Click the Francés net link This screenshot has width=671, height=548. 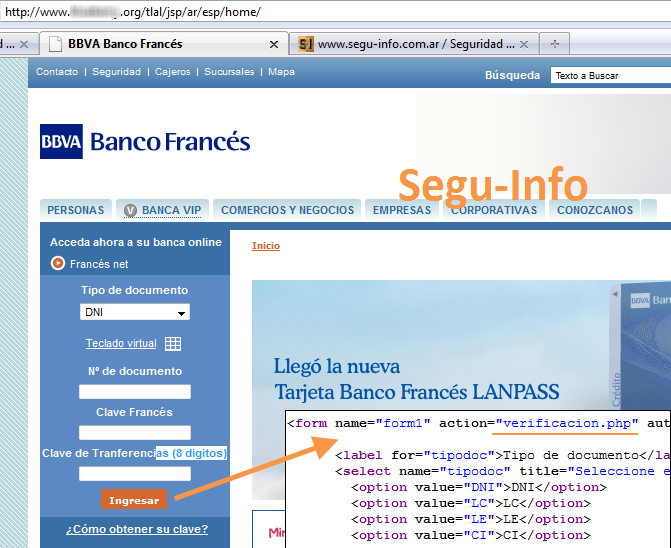click(x=99, y=264)
